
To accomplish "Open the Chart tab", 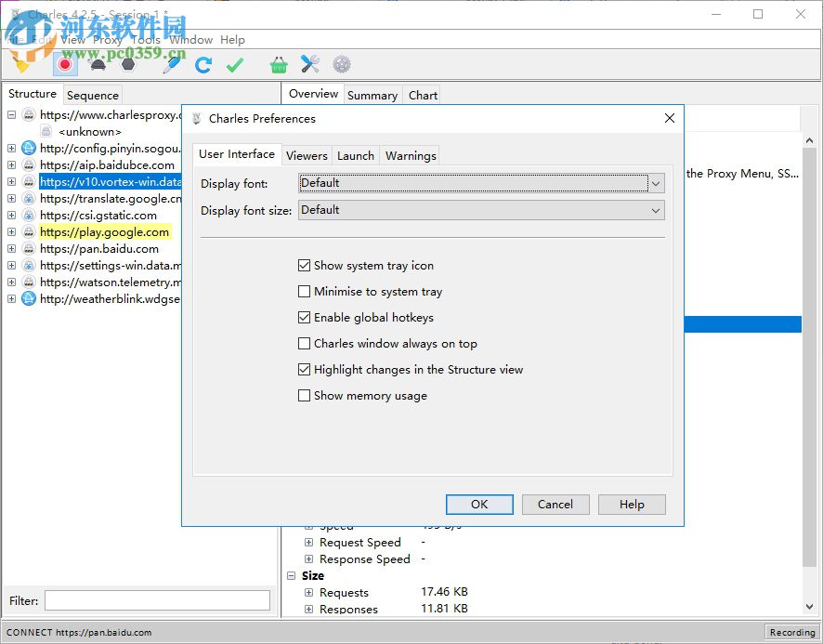I will coord(423,95).
